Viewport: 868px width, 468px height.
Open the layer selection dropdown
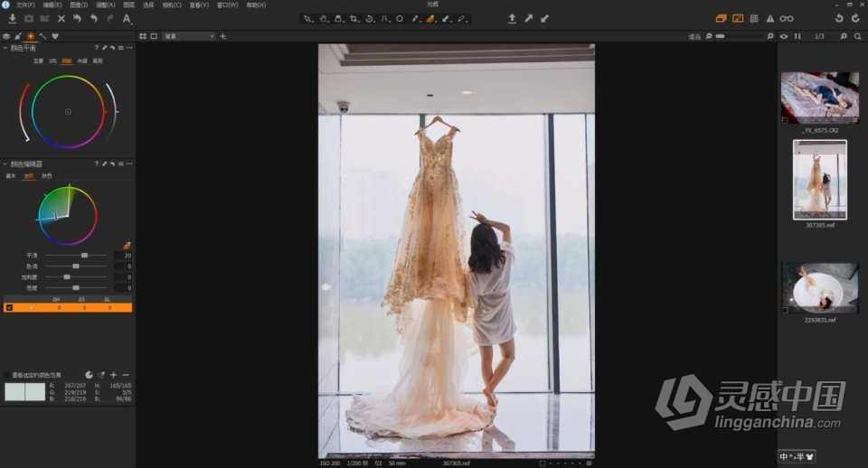point(189,36)
